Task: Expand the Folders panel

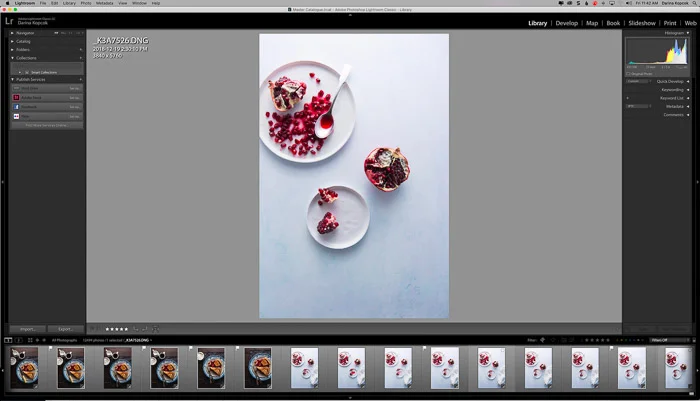Action: (x=12, y=50)
